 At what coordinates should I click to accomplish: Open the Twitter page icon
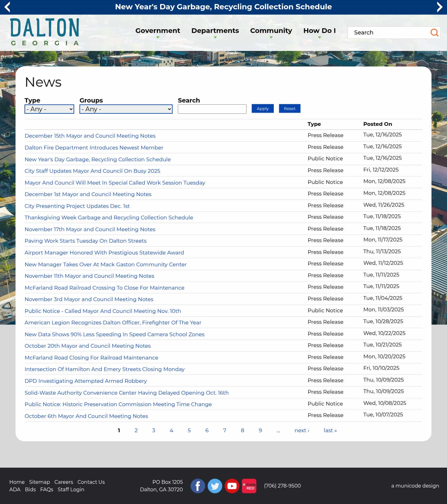click(x=215, y=486)
